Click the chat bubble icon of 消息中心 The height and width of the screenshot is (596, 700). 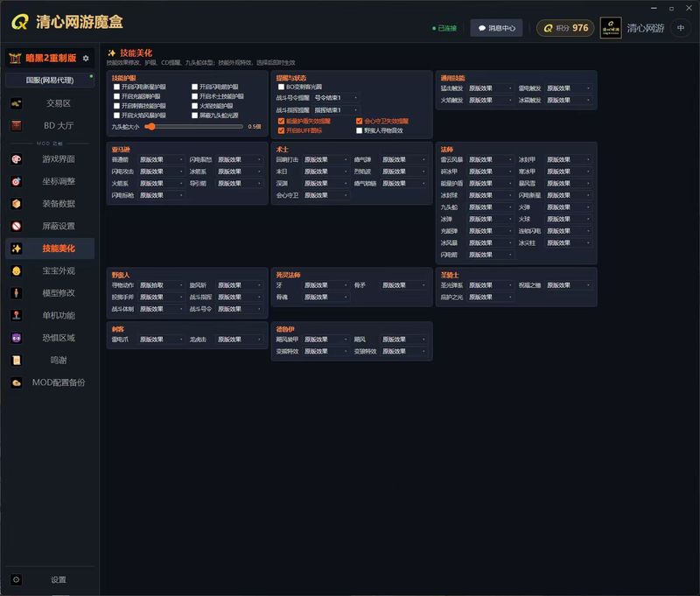(482, 28)
